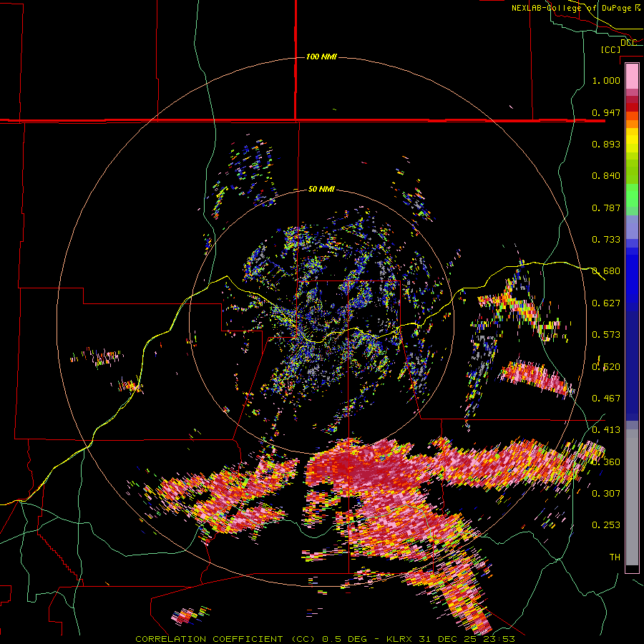Click the CORRELATION COEFFICIENT (CC) caption text
644x644 pixels.
tap(225, 639)
